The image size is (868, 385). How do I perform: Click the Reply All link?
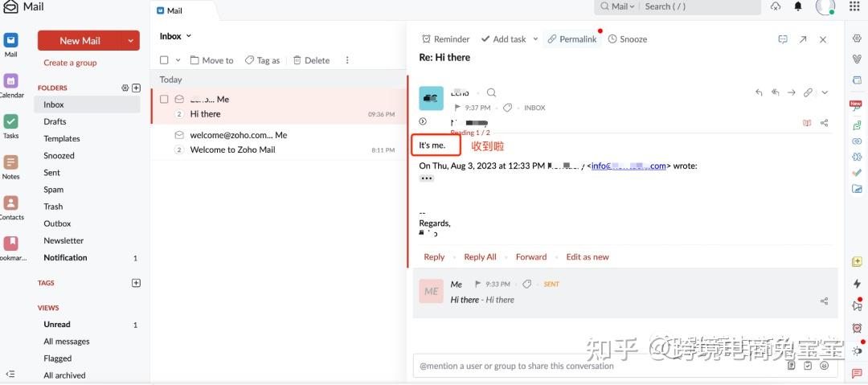[480, 257]
